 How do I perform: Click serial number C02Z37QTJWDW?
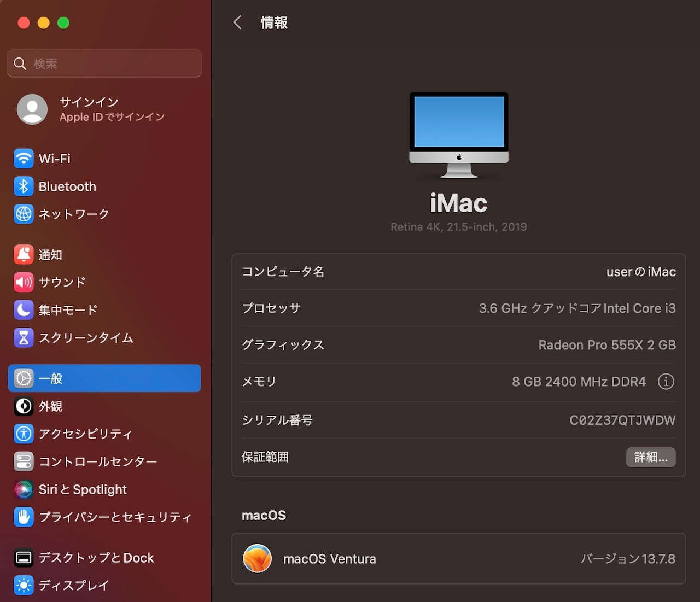coord(622,420)
